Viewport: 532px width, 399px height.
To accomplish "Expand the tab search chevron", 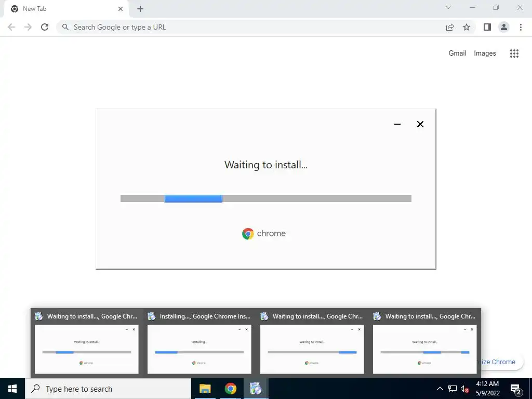I will click(448, 7).
